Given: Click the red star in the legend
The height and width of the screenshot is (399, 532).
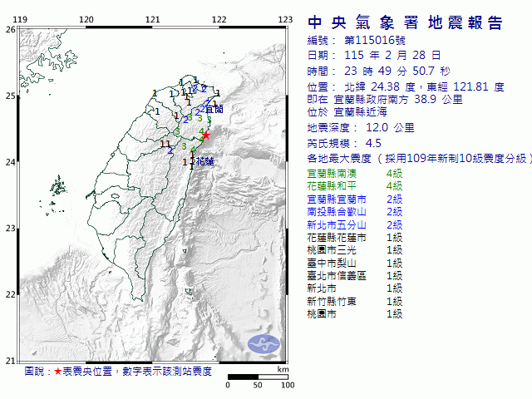Looking at the screenshot, I should pos(58,372).
